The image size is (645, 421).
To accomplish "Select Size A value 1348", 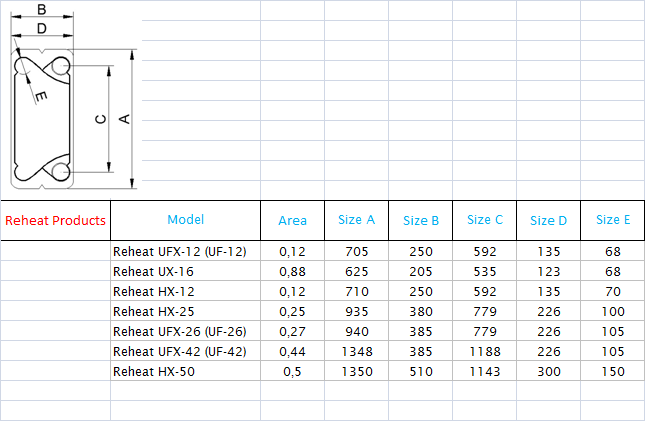I will click(357, 351).
